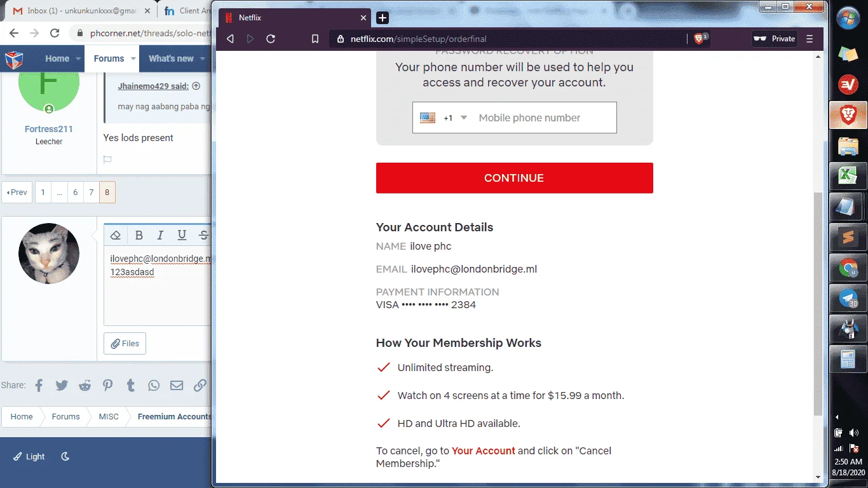868x488 pixels.
Task: Toggle the dark mode moon icon
Action: tap(65, 456)
